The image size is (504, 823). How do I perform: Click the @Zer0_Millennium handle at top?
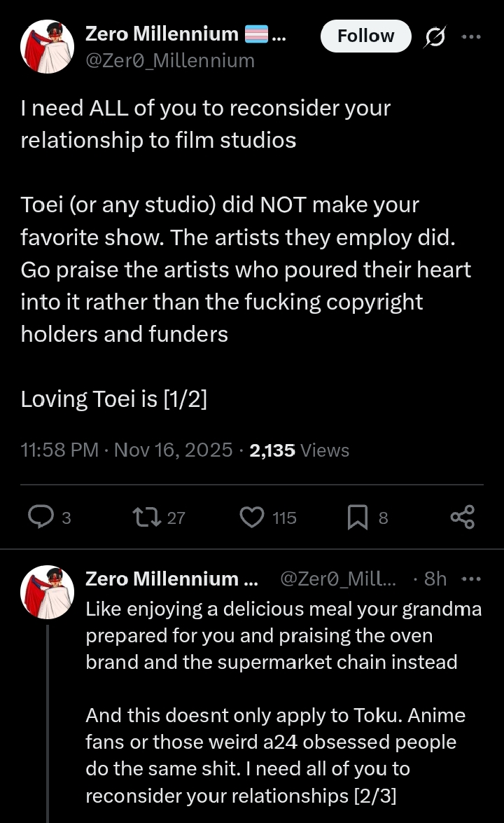point(169,61)
